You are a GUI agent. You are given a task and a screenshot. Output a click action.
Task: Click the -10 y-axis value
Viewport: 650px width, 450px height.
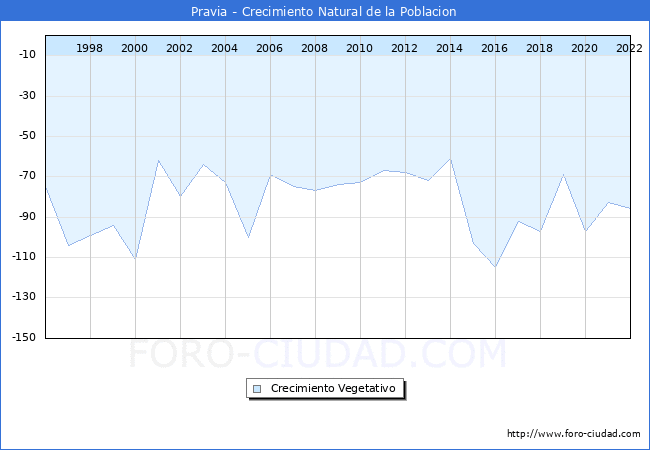(x=27, y=54)
